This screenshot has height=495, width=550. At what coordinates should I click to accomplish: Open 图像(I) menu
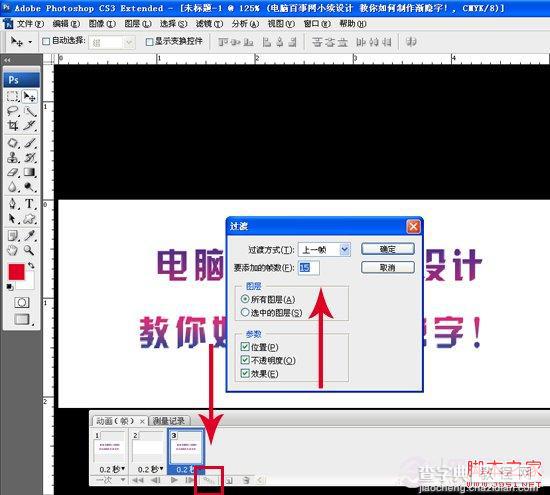[102, 24]
